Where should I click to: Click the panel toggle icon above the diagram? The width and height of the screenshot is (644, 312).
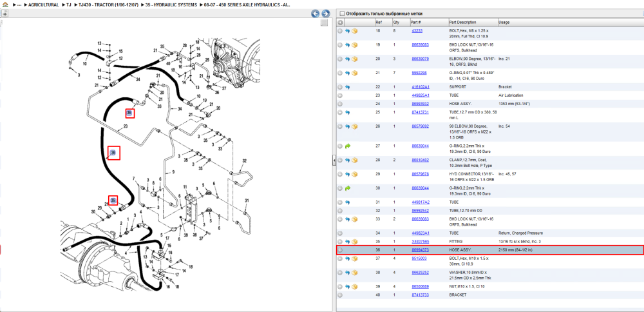coord(5,14)
